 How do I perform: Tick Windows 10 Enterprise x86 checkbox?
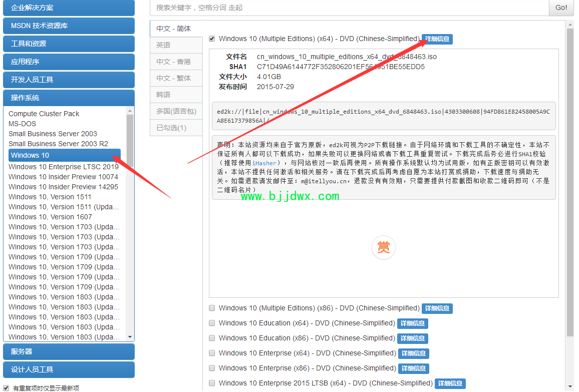click(212, 368)
